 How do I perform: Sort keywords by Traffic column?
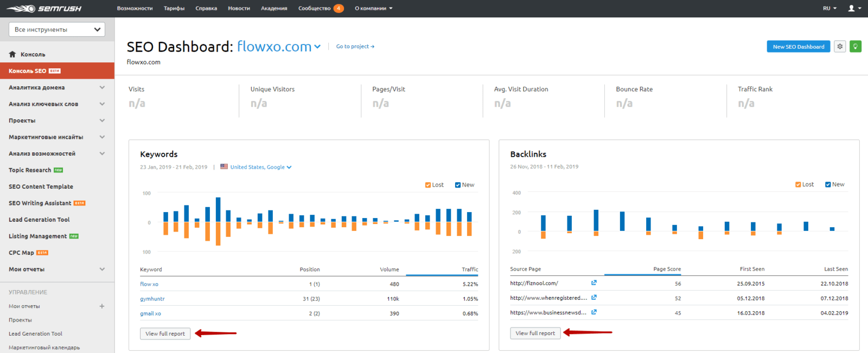470,269
